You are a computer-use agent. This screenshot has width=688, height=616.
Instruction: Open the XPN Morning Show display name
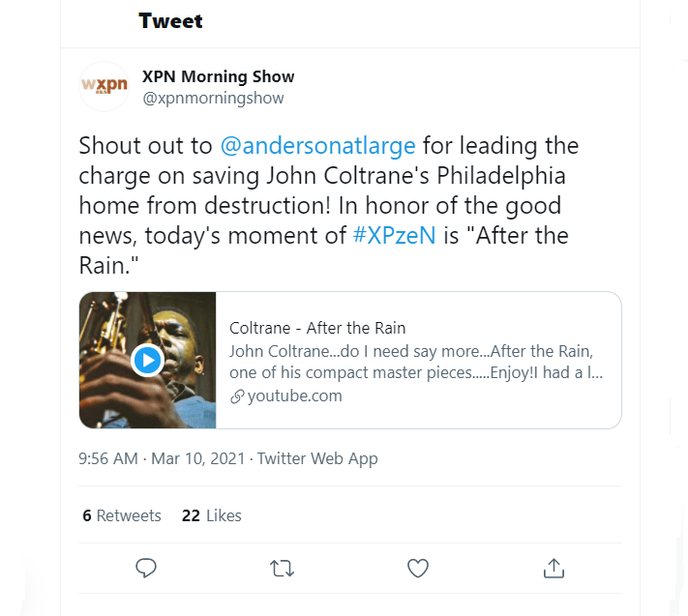pyautogui.click(x=218, y=76)
